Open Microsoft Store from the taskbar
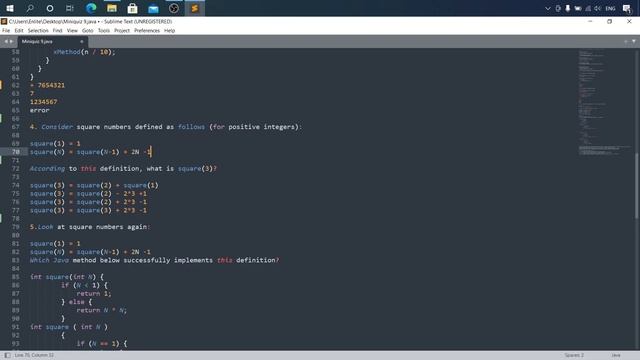Screen dimensions: 640x360 [x=132, y=8]
